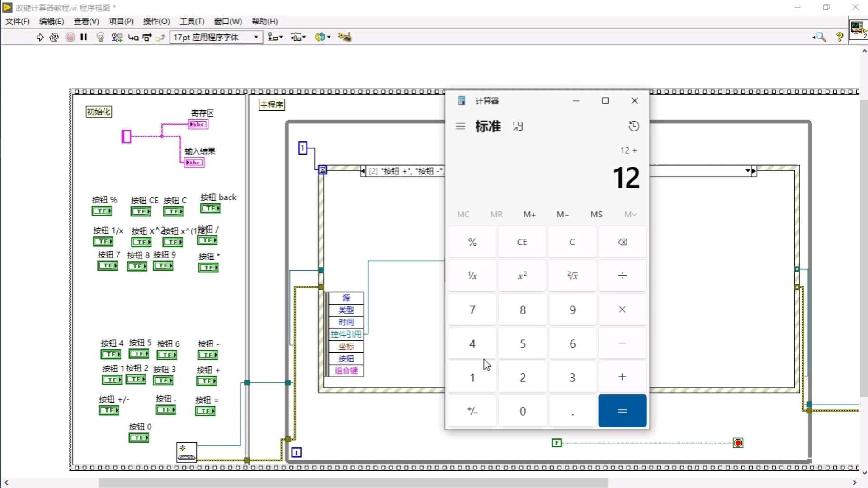The width and height of the screenshot is (868, 488).
Task: Toggle Calculator always-on-top mode
Action: tap(518, 126)
